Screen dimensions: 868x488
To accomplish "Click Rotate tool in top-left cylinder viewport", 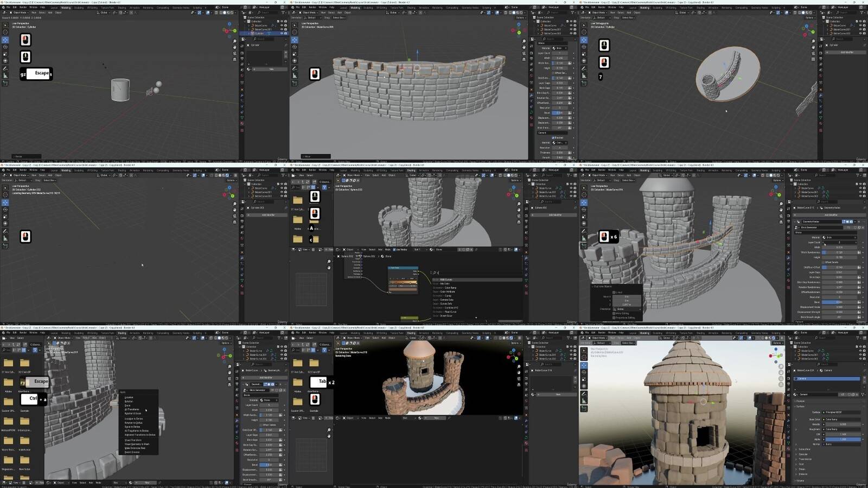I will pos(5,47).
